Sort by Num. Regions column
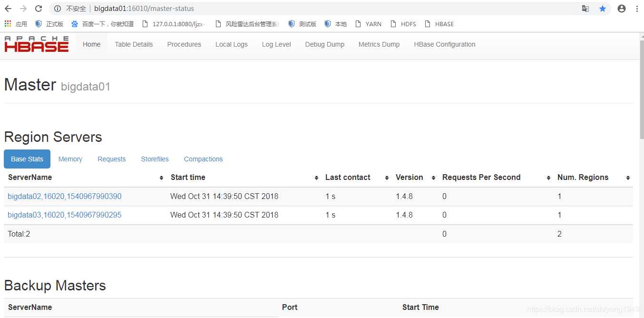The height and width of the screenshot is (318, 644). coord(593,178)
